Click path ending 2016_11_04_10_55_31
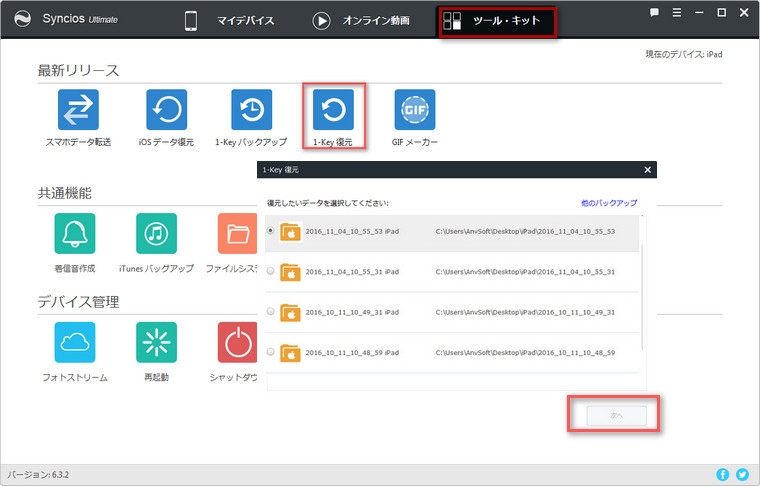The height and width of the screenshot is (486, 760). pyautogui.click(x=525, y=272)
